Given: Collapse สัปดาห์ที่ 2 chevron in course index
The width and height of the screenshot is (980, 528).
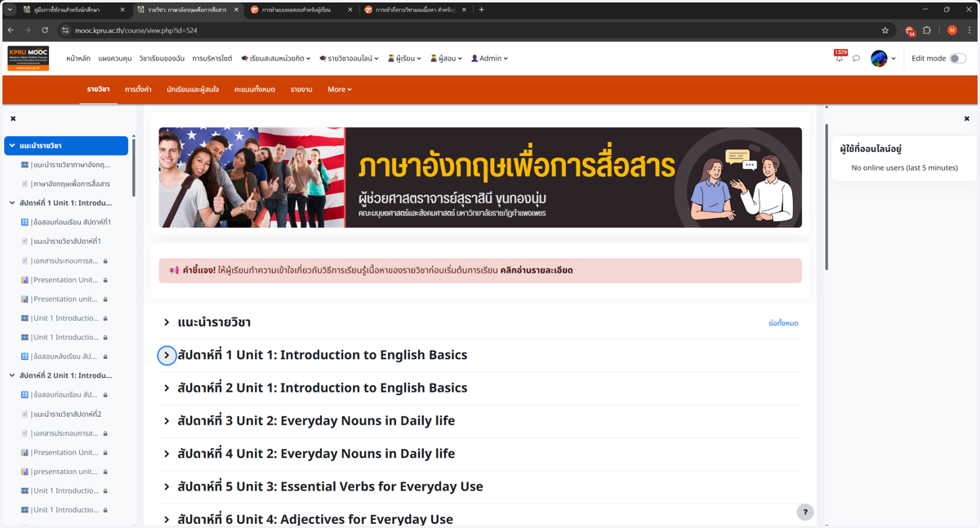Looking at the screenshot, I should coord(12,375).
